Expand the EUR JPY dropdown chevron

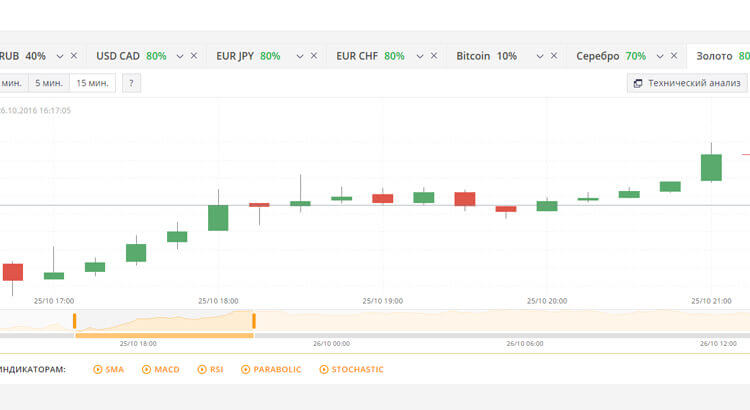[300, 56]
